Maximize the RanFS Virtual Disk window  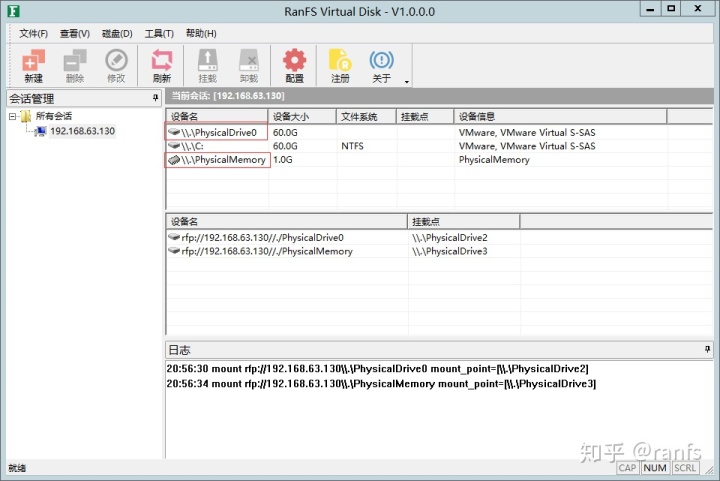[671, 9]
